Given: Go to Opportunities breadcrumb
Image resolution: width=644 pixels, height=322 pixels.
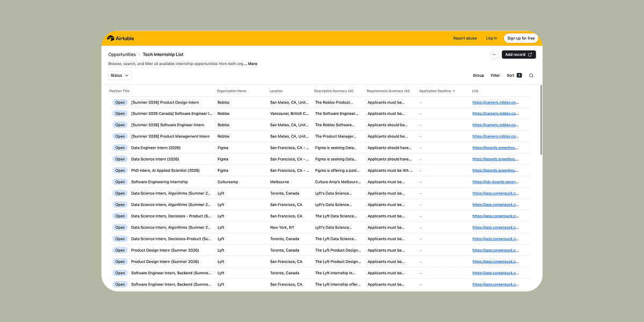Looking at the screenshot, I should [x=122, y=55].
